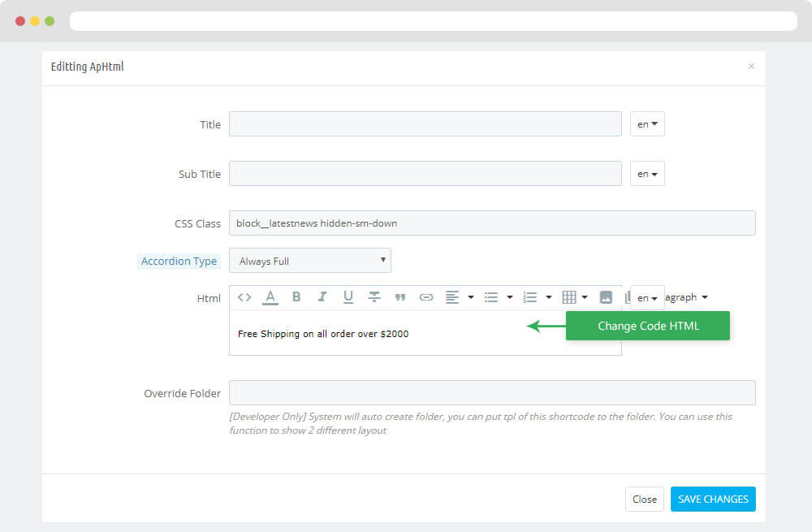Toggle underline formatting
This screenshot has height=532, width=812.
(348, 296)
